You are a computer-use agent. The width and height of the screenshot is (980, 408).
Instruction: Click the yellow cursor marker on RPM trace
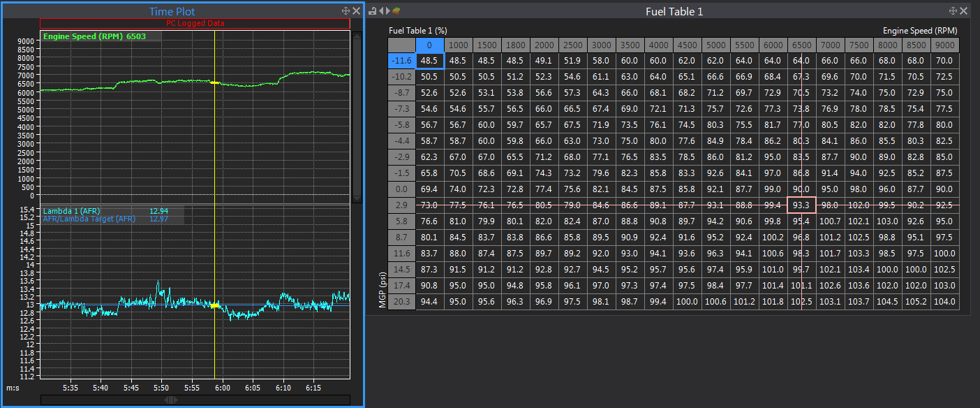[214, 82]
